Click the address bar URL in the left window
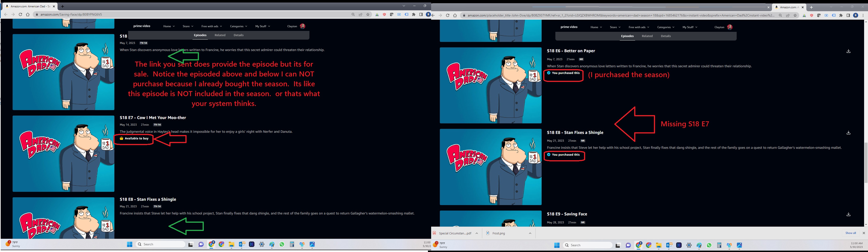This screenshot has width=868, height=252. 71,14
